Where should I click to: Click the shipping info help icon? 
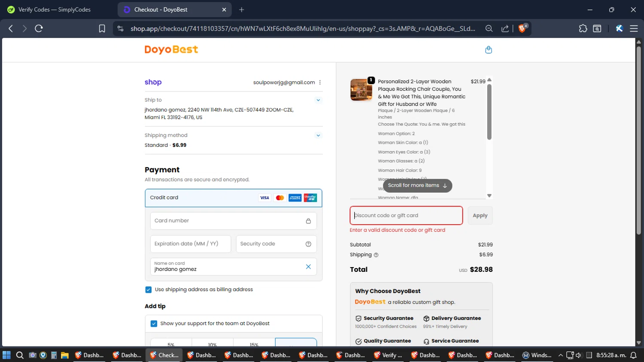(x=376, y=255)
